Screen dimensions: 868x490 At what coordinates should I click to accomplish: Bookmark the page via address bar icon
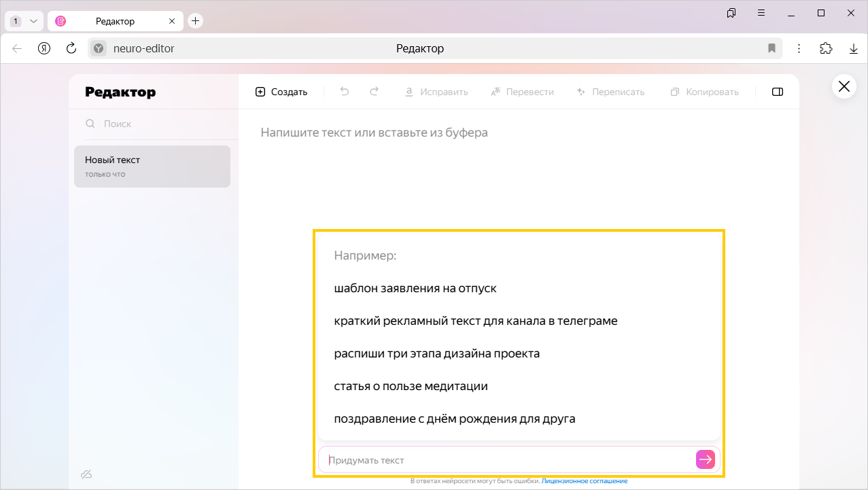point(771,48)
